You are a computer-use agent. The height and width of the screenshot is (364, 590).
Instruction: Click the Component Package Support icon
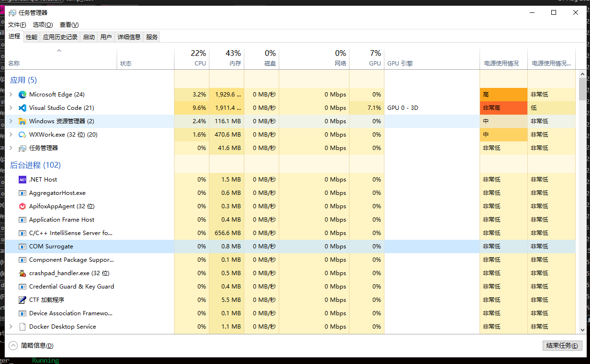click(22, 260)
